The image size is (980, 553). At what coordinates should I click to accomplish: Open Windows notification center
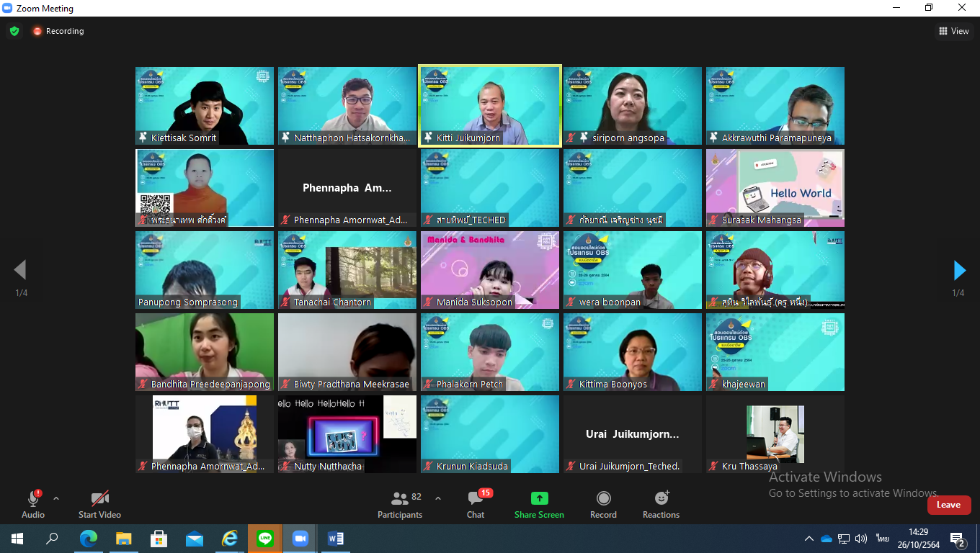(958, 539)
